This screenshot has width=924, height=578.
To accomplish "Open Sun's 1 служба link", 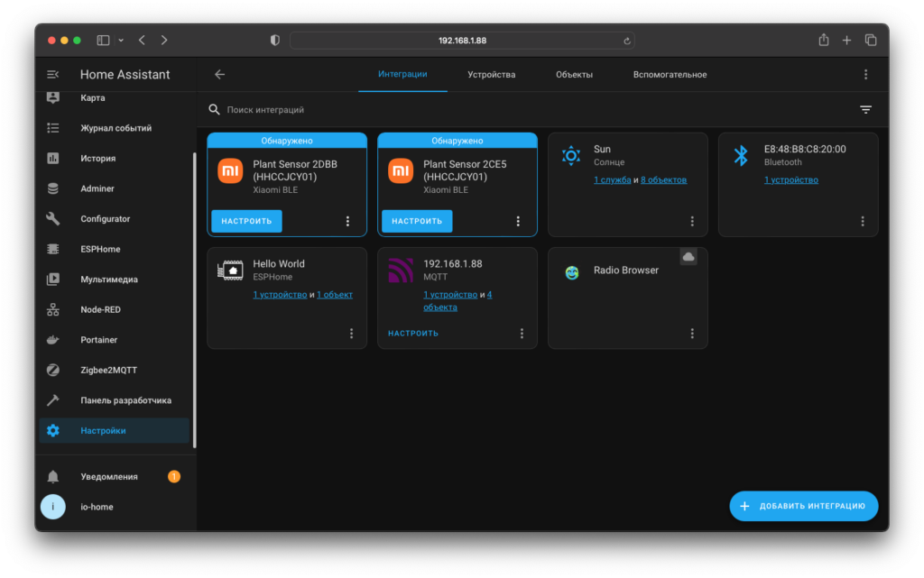I will click(x=612, y=180).
